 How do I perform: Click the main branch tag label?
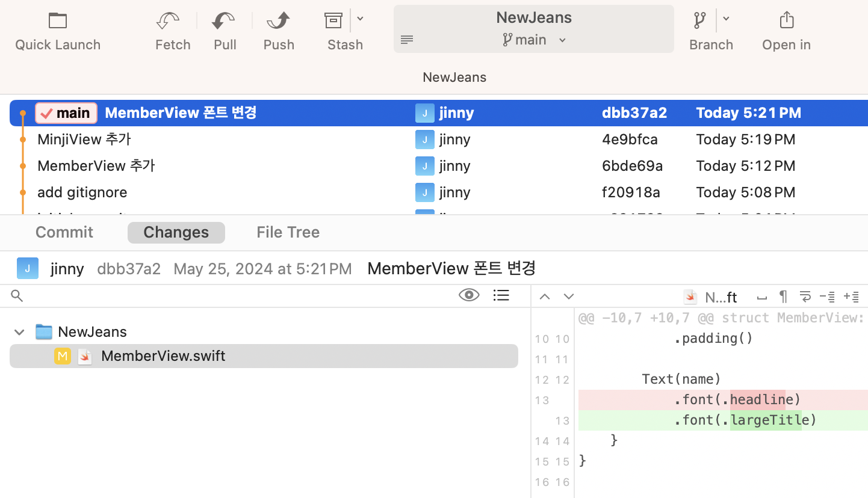click(66, 112)
